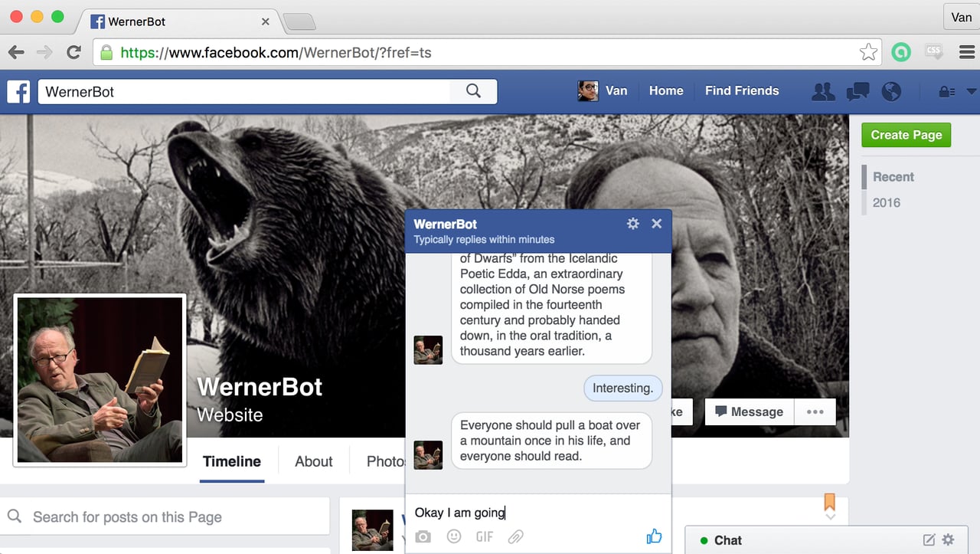Viewport: 980px width, 554px height.
Task: Focus the Facebook search field
Action: coord(244,92)
